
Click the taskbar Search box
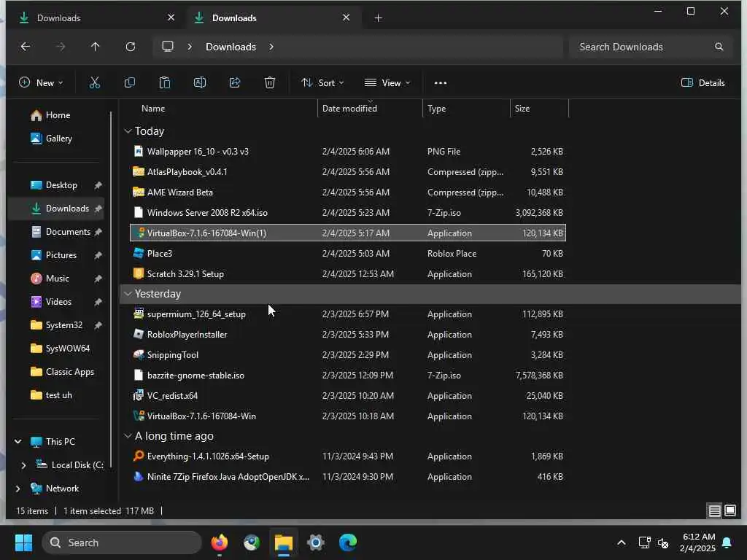pyautogui.click(x=122, y=542)
